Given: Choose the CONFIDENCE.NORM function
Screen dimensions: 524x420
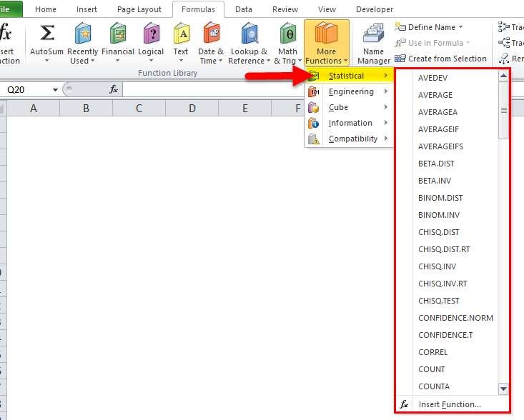Looking at the screenshot, I should point(455,318).
